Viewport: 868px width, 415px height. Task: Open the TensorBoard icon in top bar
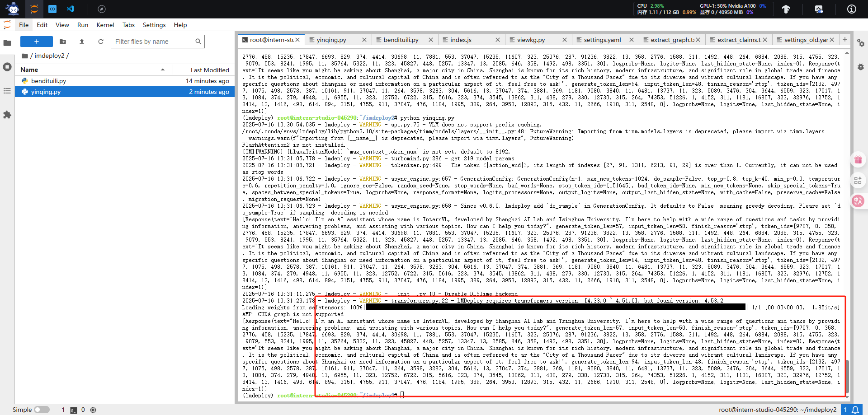[x=786, y=9]
